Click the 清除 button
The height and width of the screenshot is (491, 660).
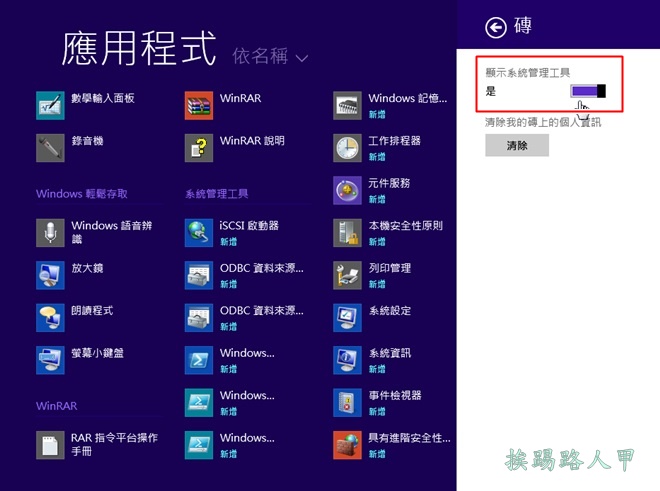(x=517, y=145)
